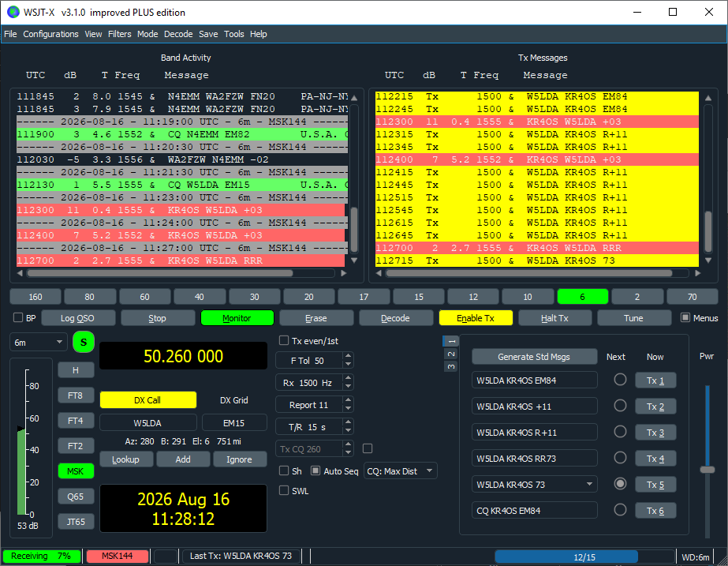Toggle the checkbox next to Tx CQ 260
The image size is (728, 566).
point(368,448)
